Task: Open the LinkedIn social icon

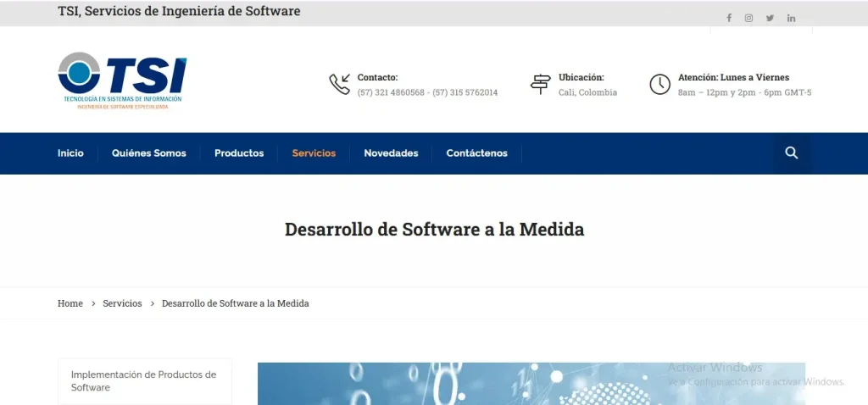Action: 791,18
